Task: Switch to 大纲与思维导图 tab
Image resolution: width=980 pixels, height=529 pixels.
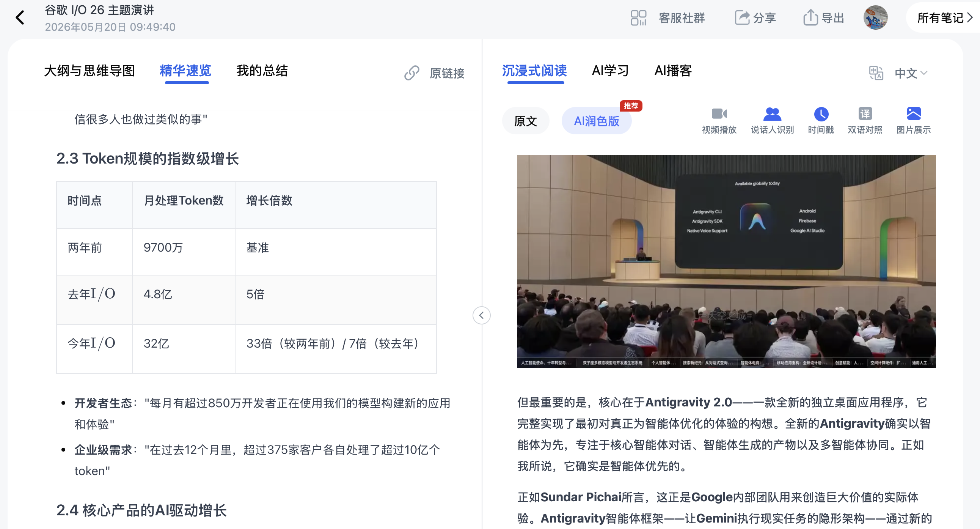Action: click(x=90, y=71)
